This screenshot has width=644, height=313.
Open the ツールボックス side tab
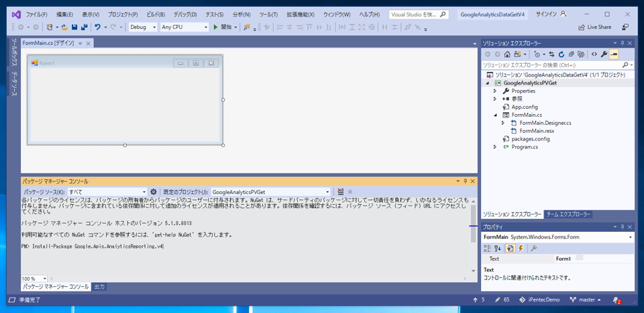[14, 52]
